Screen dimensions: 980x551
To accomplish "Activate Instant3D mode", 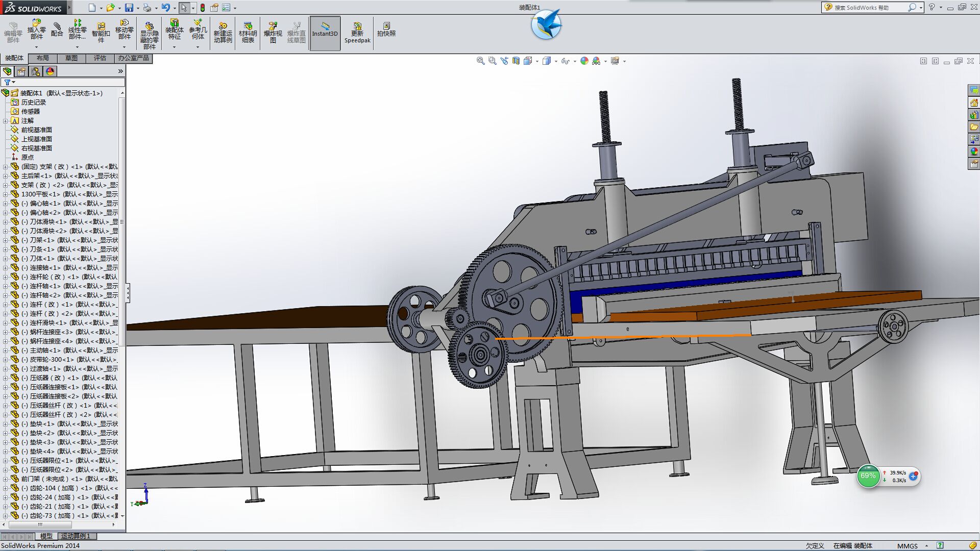I will click(325, 32).
